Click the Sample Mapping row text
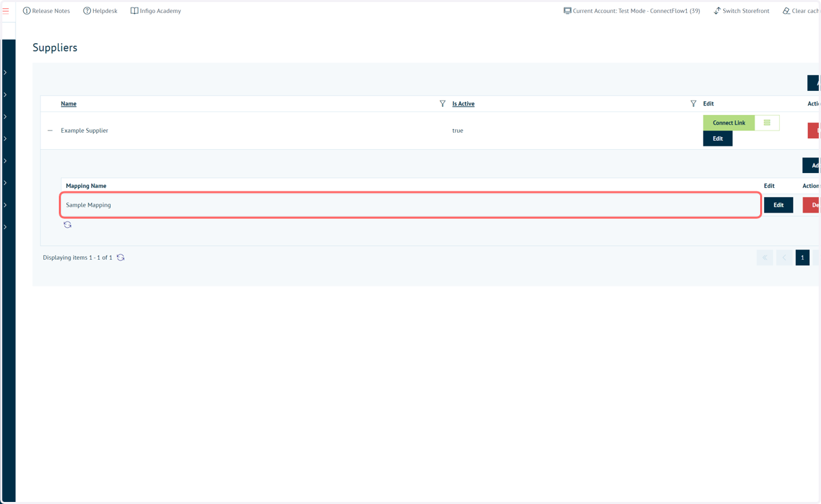This screenshot has width=821, height=504. click(88, 205)
